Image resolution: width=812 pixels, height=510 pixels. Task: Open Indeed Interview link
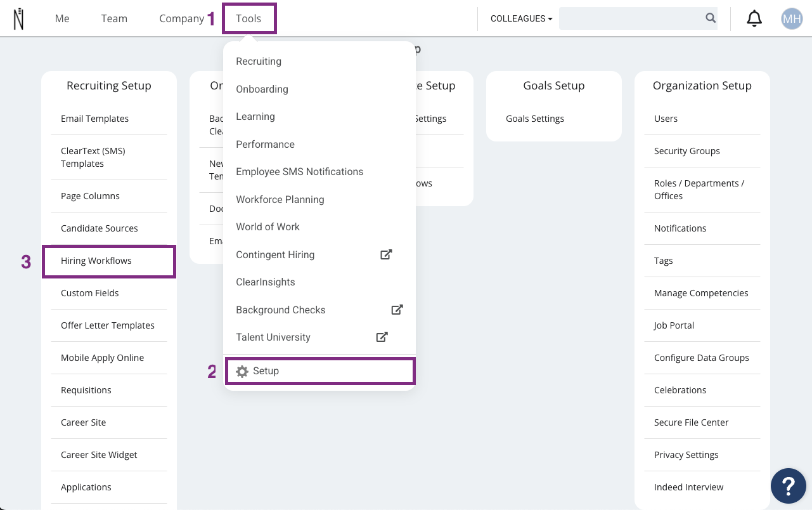pyautogui.click(x=688, y=487)
